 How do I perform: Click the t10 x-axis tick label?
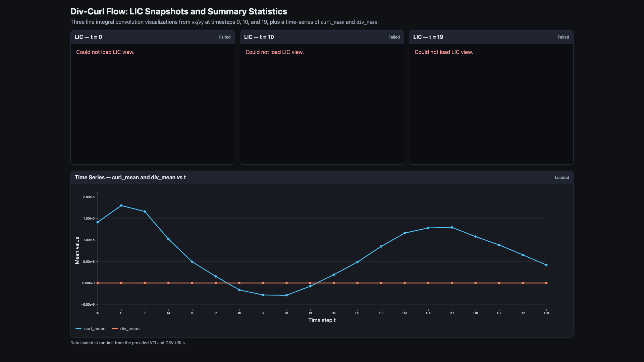(x=334, y=313)
